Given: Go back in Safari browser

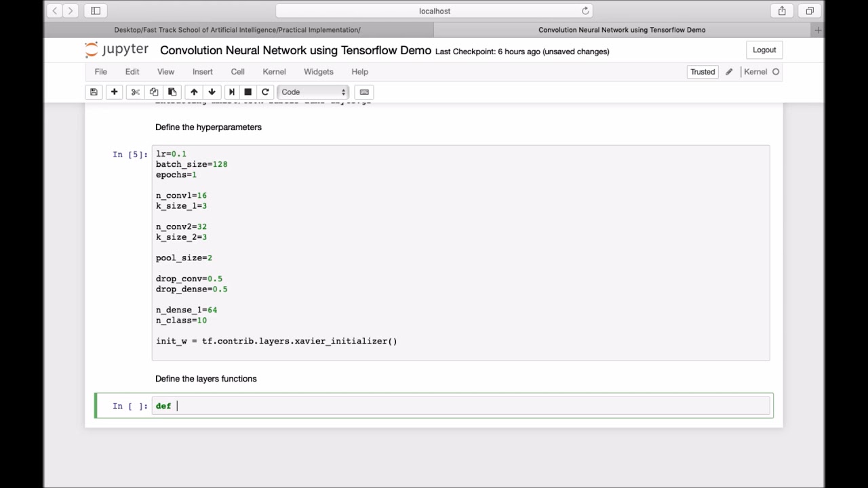Looking at the screenshot, I should [x=55, y=11].
